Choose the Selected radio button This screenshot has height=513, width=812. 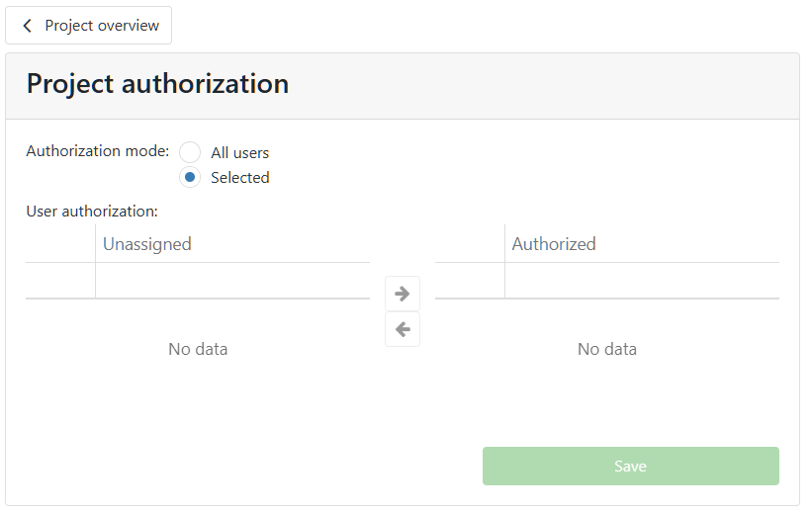(190, 178)
